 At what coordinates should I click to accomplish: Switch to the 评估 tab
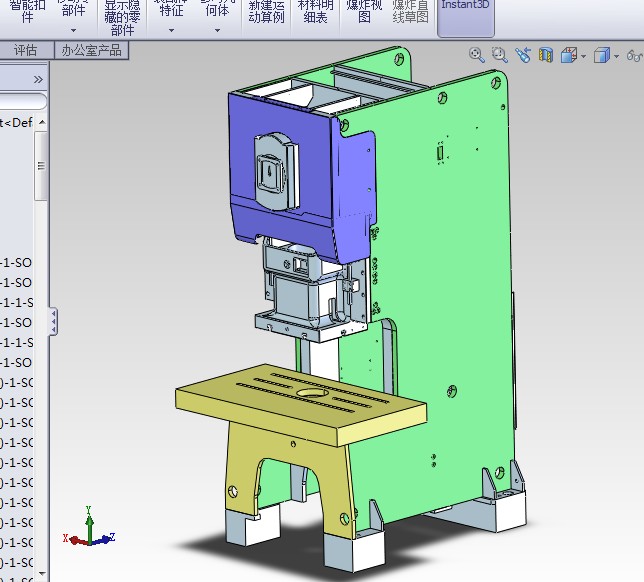point(25,50)
